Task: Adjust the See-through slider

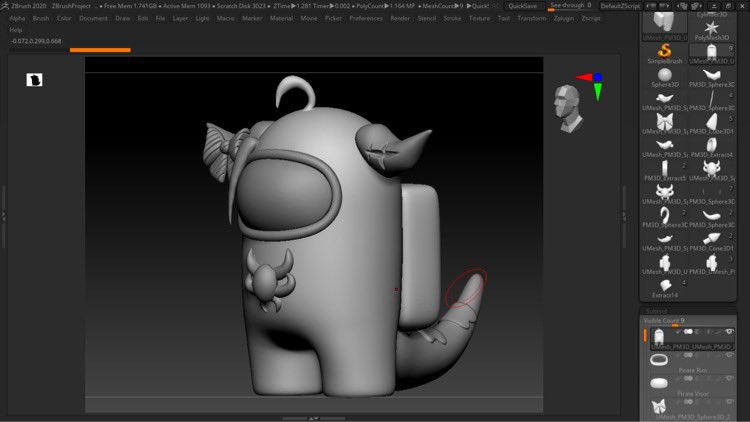Action: click(x=572, y=6)
